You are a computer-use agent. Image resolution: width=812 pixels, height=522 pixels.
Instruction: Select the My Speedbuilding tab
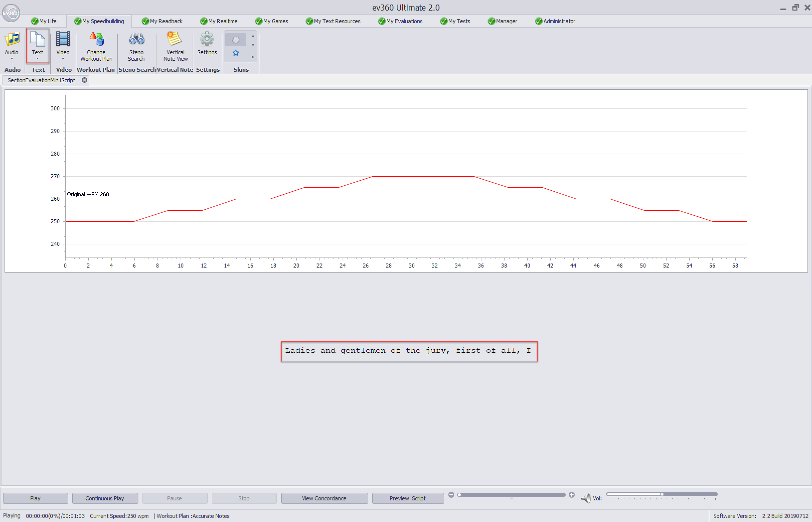[x=99, y=21]
